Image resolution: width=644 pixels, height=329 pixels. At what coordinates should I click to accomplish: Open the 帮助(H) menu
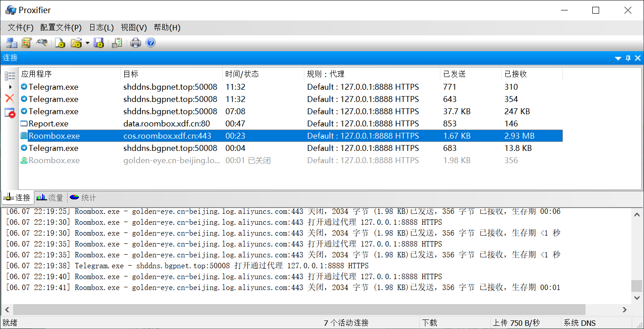point(167,28)
